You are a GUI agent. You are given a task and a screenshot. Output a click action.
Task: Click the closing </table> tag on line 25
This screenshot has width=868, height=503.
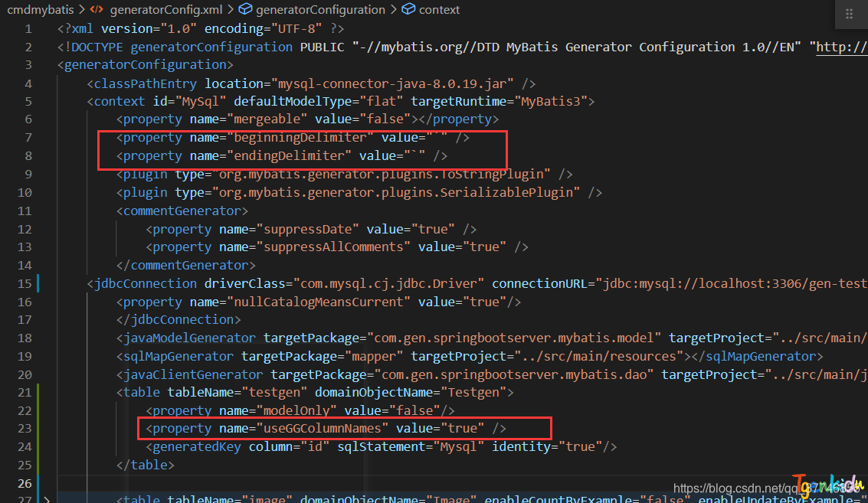coord(145,465)
